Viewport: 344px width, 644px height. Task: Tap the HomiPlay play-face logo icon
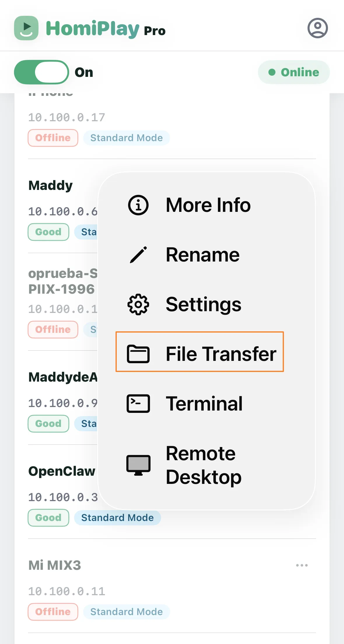[26, 28]
